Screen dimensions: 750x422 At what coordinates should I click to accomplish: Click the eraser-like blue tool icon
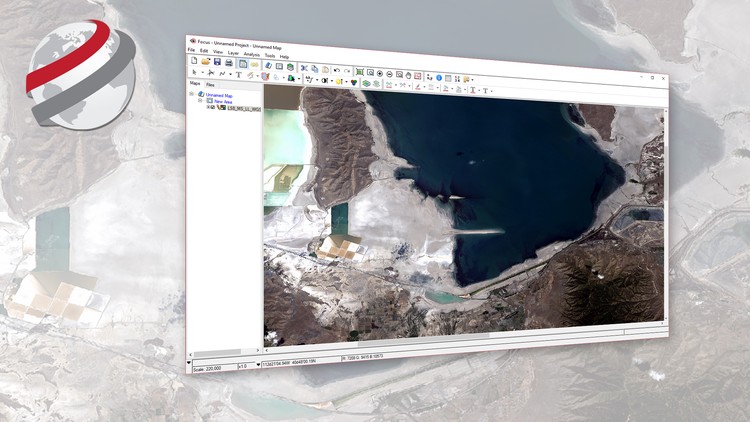tap(268, 65)
